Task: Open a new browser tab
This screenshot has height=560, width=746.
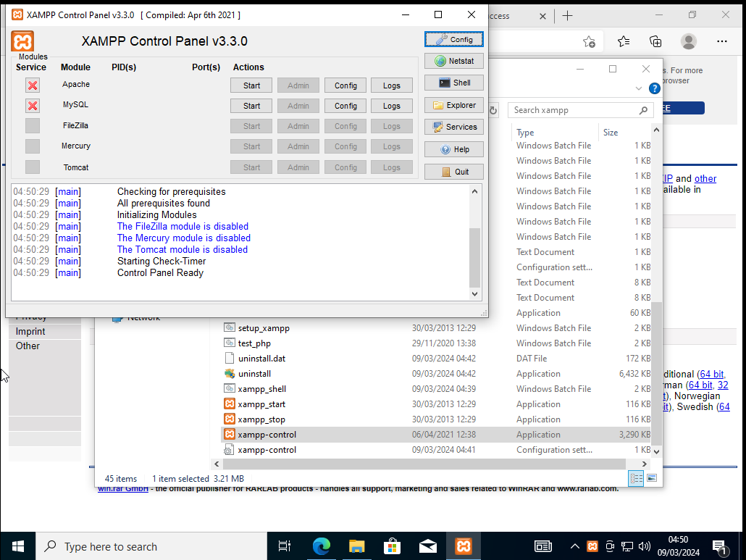Action: 567,15
